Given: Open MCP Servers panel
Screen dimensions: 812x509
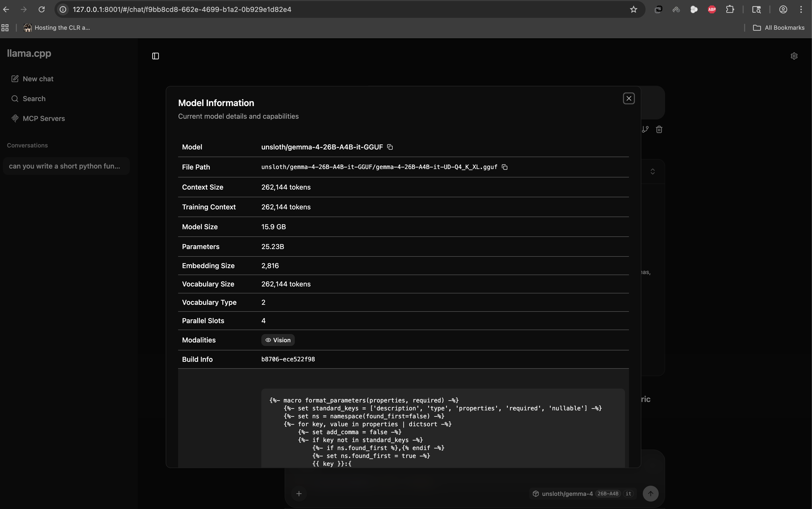Looking at the screenshot, I should (x=43, y=118).
